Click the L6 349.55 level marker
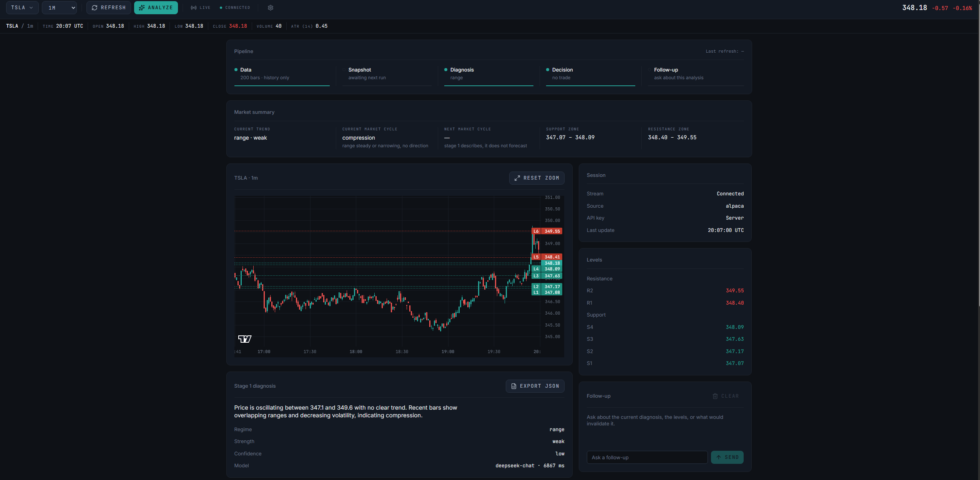This screenshot has height=480, width=980. click(547, 231)
